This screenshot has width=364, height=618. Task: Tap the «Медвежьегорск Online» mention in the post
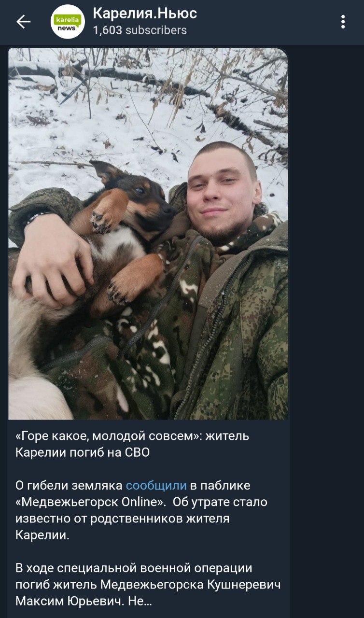(90, 502)
